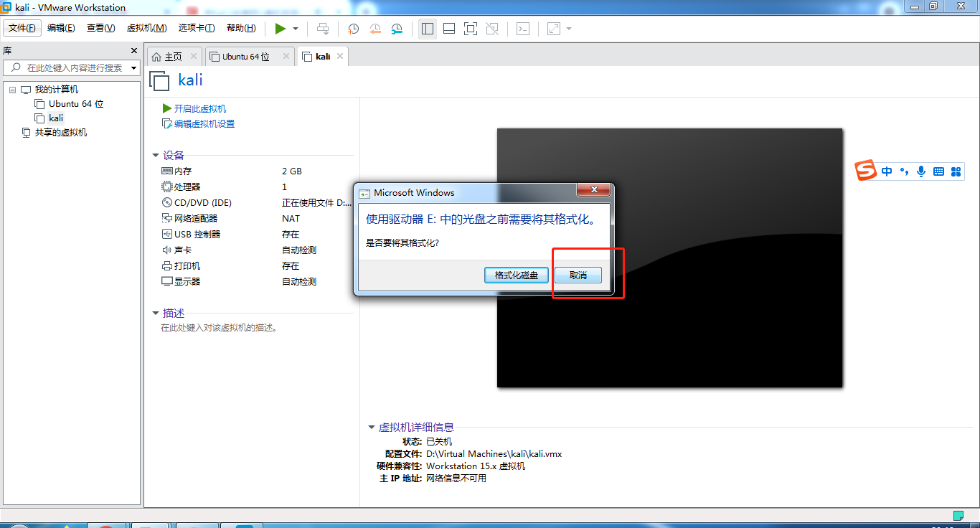The width and height of the screenshot is (980, 528).
Task: Collapse the 设备 devices section
Action: (x=156, y=155)
